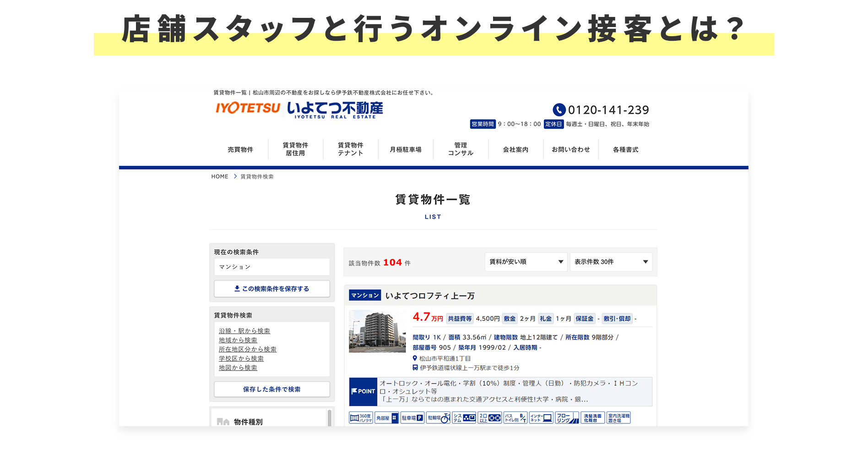
Task: Click the 保証金 label
Action: click(585, 318)
